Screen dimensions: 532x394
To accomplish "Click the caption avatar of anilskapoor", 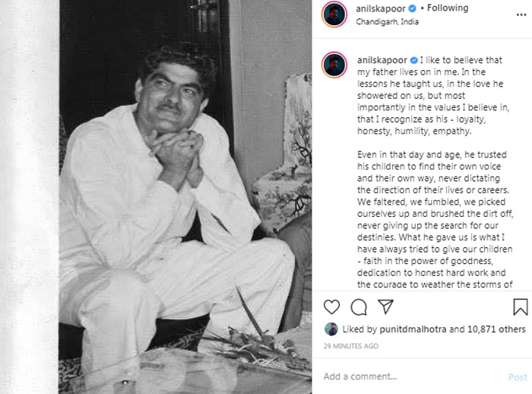I will 334,65.
